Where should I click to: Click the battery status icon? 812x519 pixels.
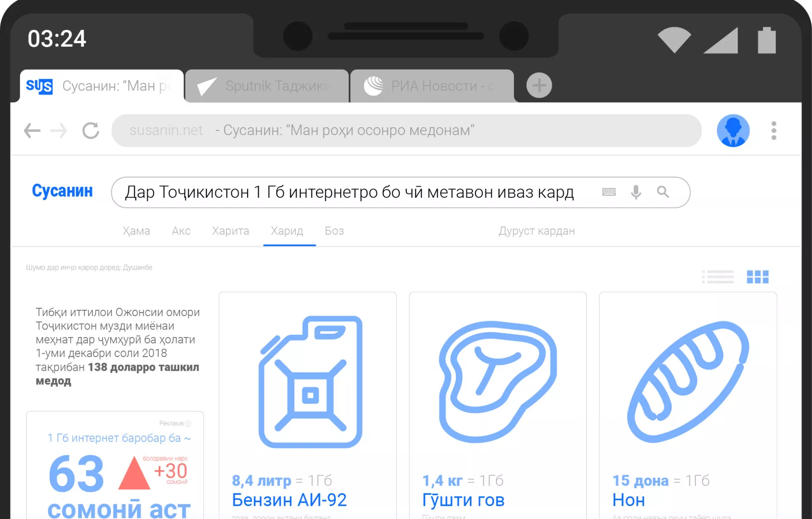767,40
